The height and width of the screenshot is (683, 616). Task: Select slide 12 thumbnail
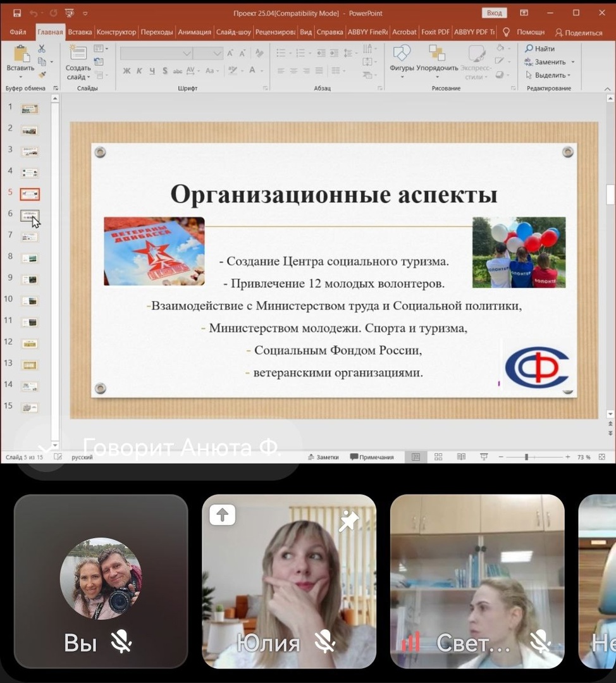click(30, 343)
